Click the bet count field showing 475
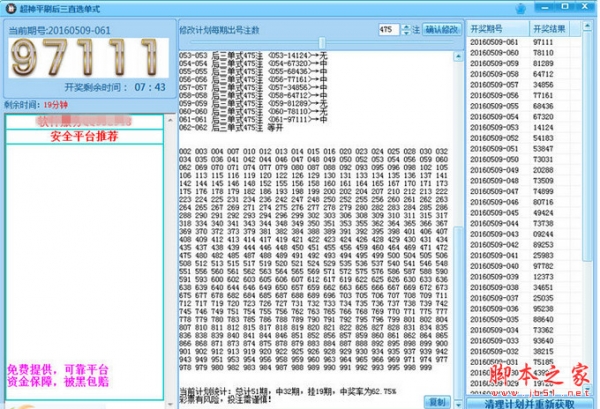 [x=390, y=29]
